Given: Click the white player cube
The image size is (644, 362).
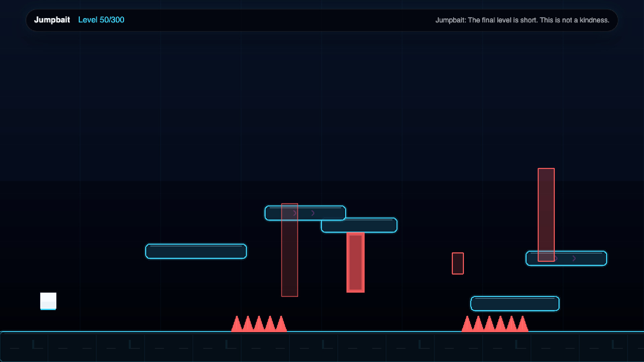Looking at the screenshot, I should 48,301.
